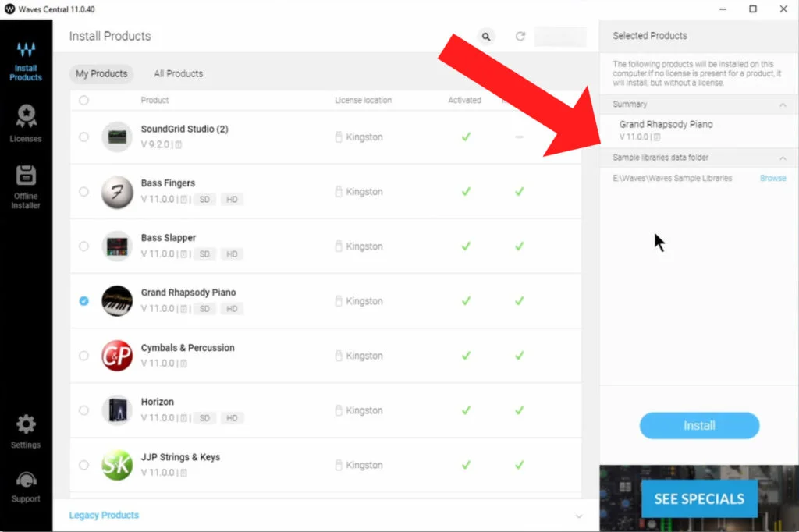Collapse the Sample libraries data folder section
Image resolution: width=799 pixels, height=532 pixels.
coord(783,158)
